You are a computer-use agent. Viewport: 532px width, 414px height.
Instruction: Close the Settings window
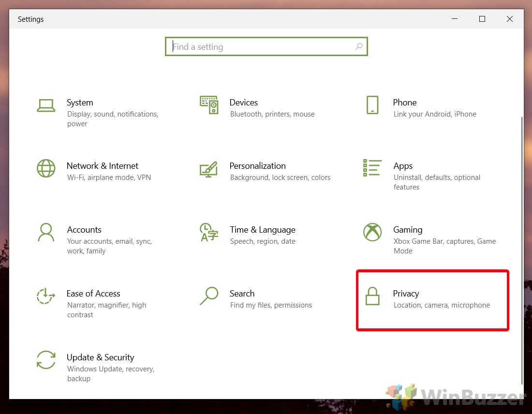click(510, 19)
